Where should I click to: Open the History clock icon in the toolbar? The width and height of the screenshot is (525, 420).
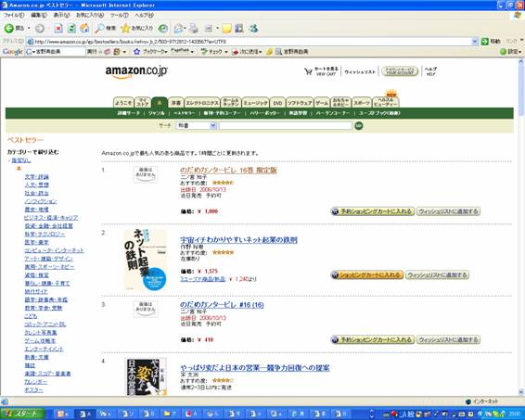[163, 29]
